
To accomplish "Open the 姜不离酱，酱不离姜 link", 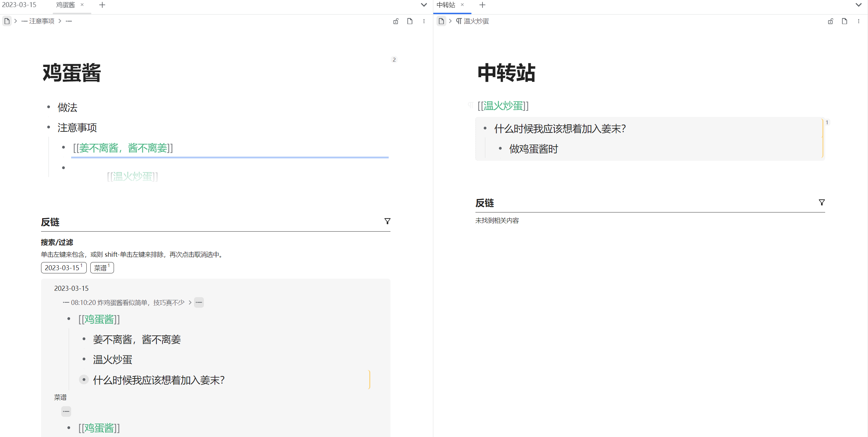I will click(123, 148).
